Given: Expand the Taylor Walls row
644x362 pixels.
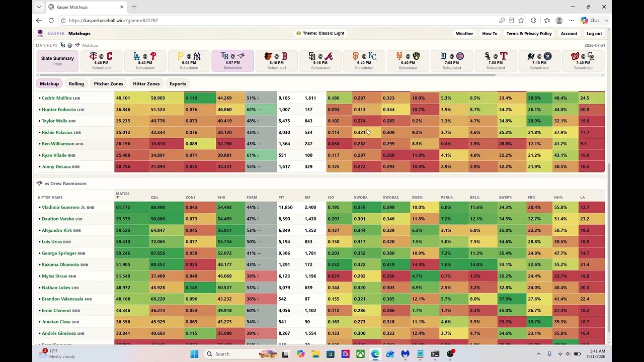Looking at the screenshot, I should (39, 121).
